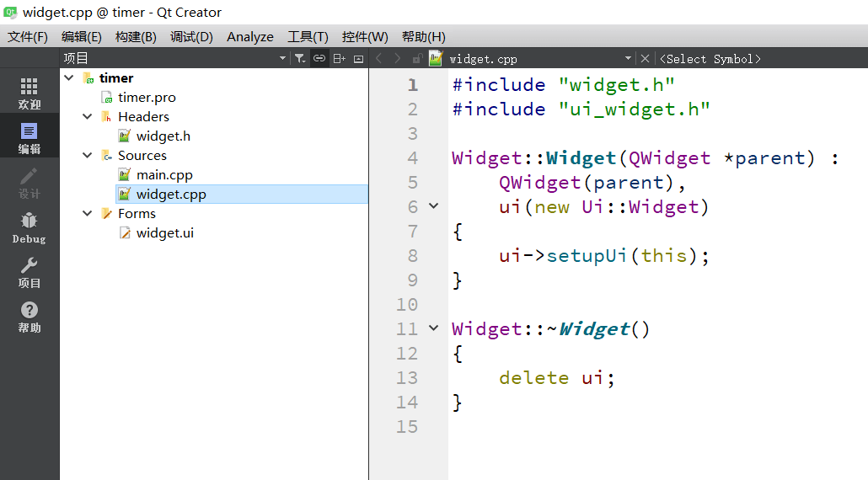Image resolution: width=868 pixels, height=480 pixels.
Task: Open the 帮助(H) menu
Action: (x=424, y=36)
